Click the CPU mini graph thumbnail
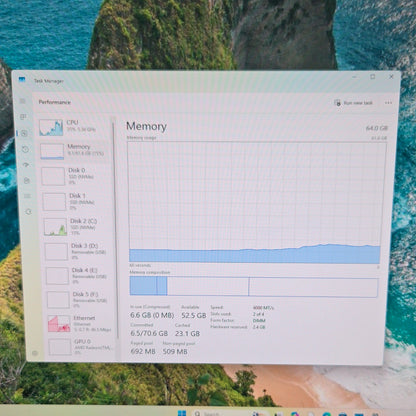 tap(51, 127)
